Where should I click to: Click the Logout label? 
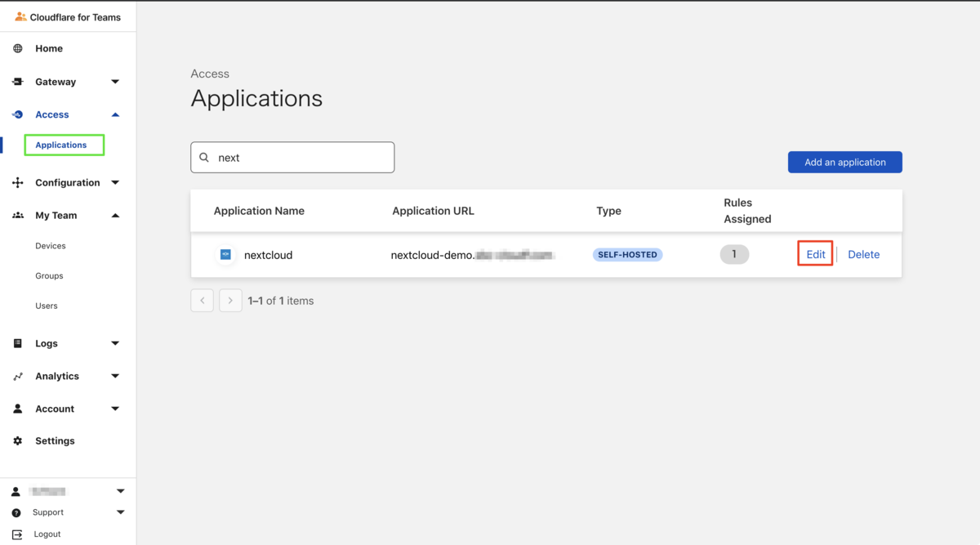47,534
